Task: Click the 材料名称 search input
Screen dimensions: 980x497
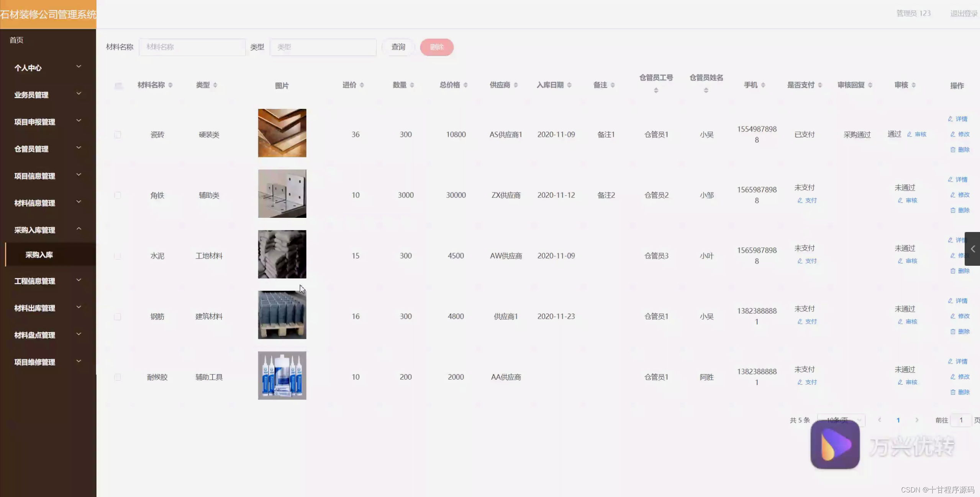Action: 192,47
